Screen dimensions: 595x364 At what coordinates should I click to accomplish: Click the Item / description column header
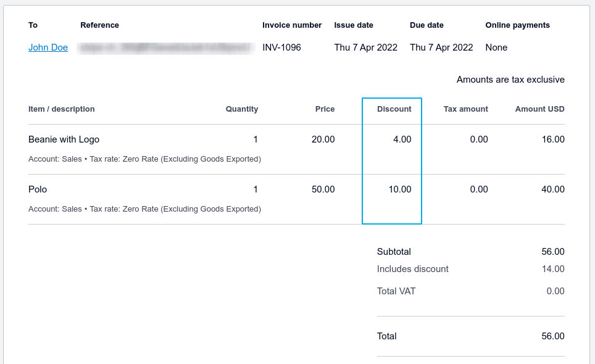(x=62, y=109)
